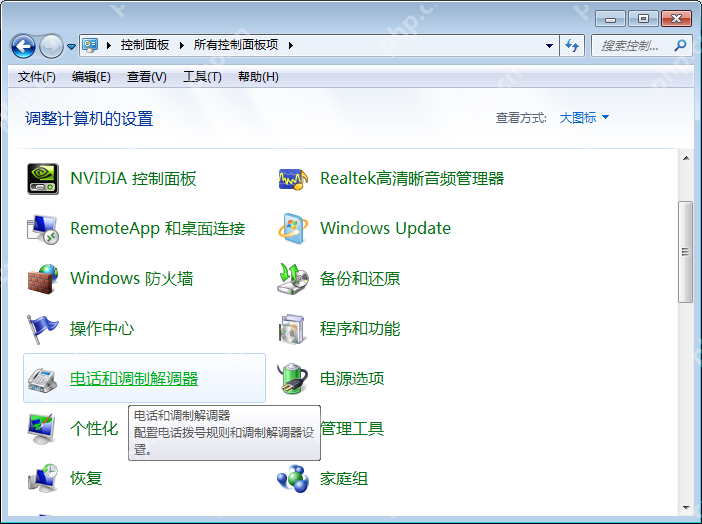Open the 查看(V) menu

click(146, 77)
